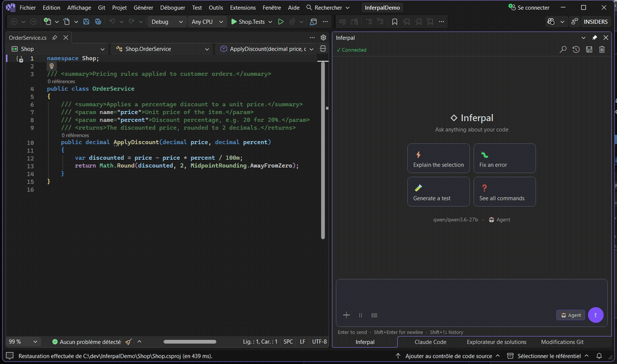
Task: Click the save conversation icon in Inferpal
Action: [x=589, y=49]
